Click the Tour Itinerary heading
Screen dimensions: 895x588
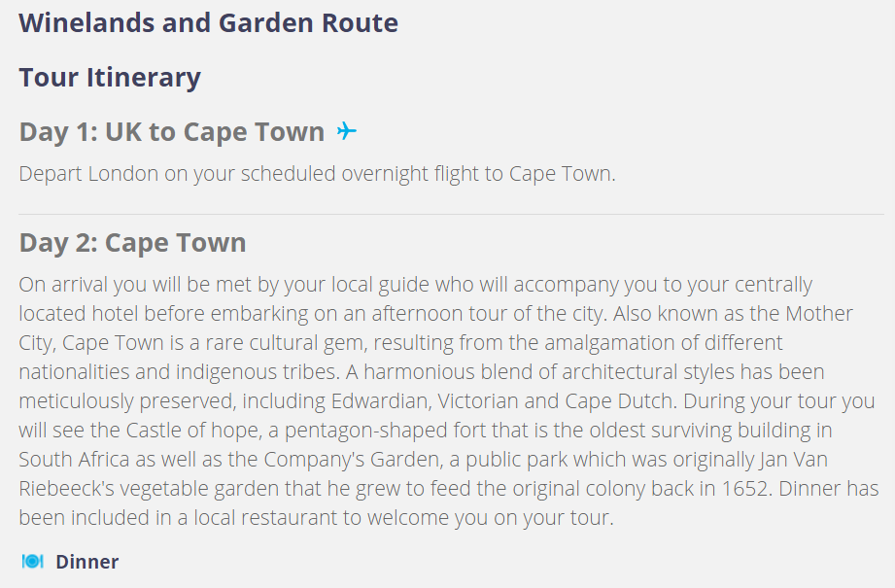(110, 77)
